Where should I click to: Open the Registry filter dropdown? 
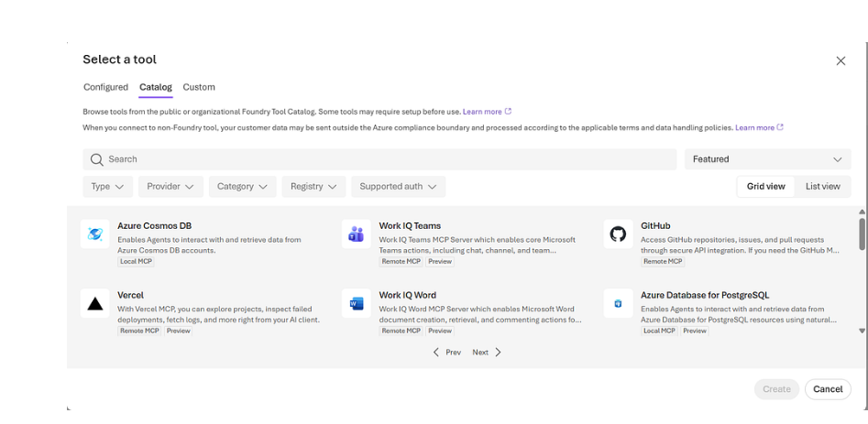313,186
